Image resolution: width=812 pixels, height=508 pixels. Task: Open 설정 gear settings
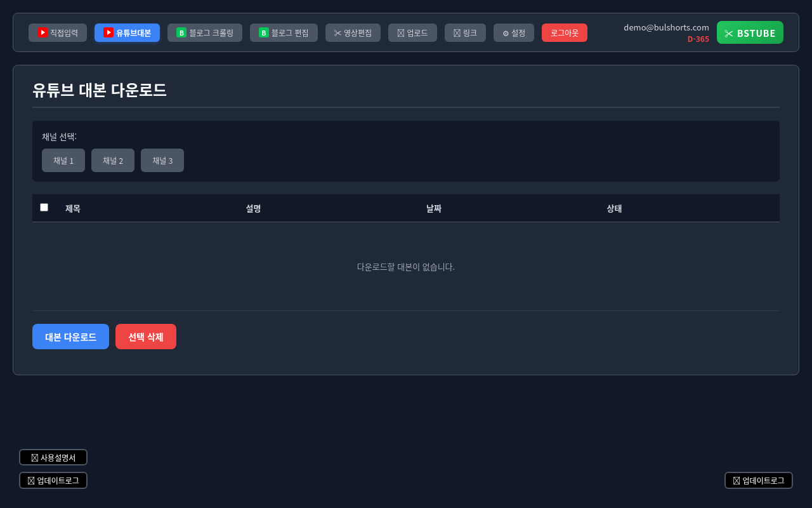(513, 33)
